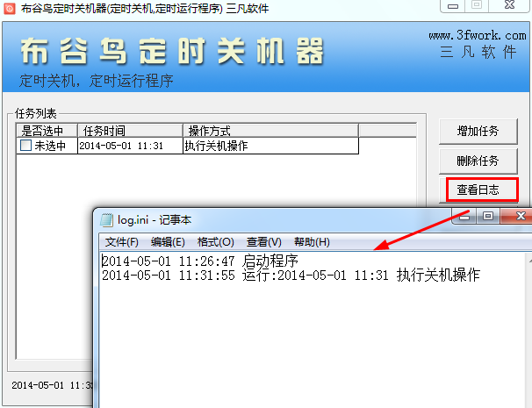Click the www.3fwork.com website text

(x=478, y=35)
